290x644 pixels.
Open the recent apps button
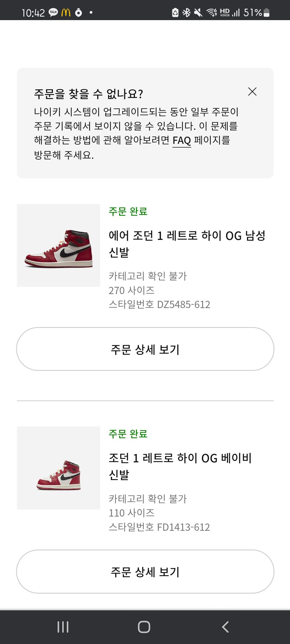coord(63,627)
